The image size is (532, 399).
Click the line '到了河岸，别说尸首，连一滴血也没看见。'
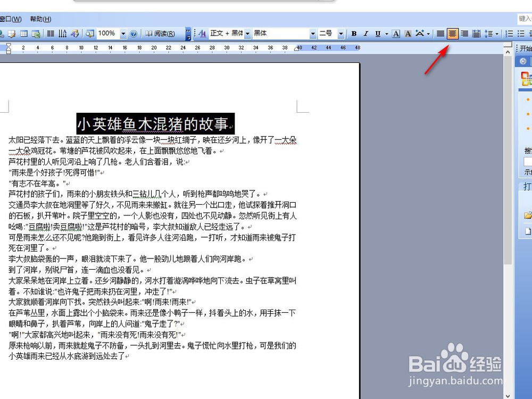point(77,270)
